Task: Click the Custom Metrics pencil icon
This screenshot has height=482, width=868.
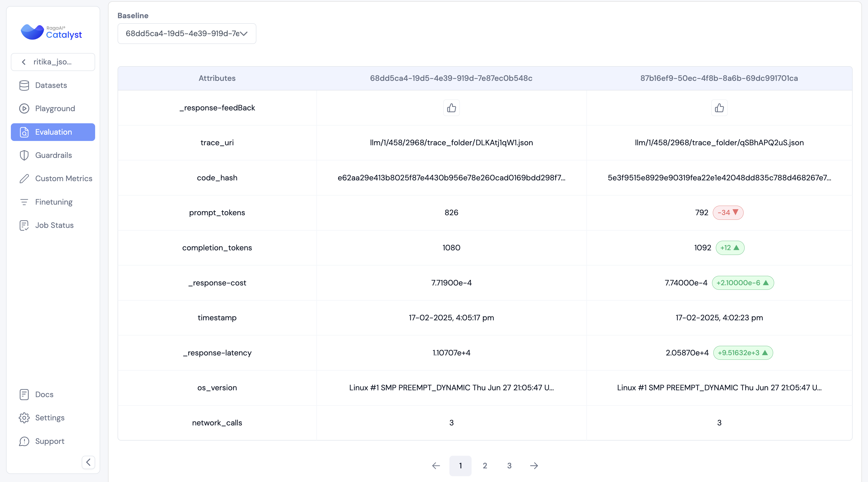Action: click(x=24, y=178)
